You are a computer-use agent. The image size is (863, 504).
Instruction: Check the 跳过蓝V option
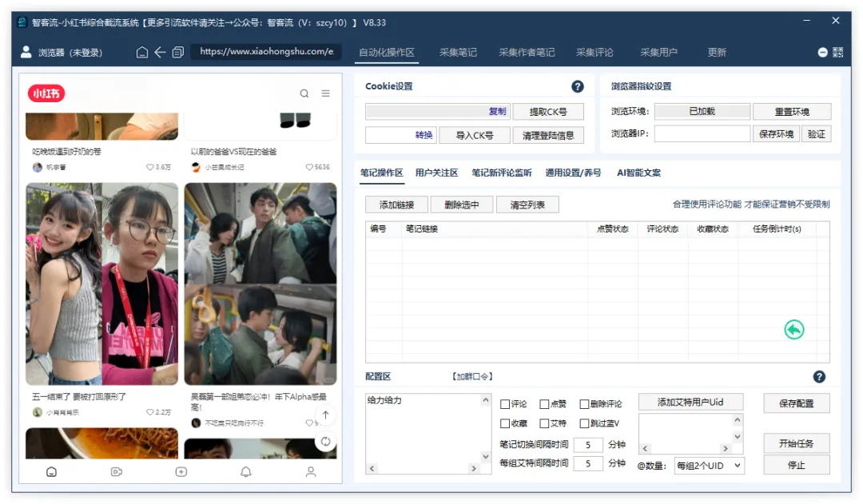tap(583, 422)
